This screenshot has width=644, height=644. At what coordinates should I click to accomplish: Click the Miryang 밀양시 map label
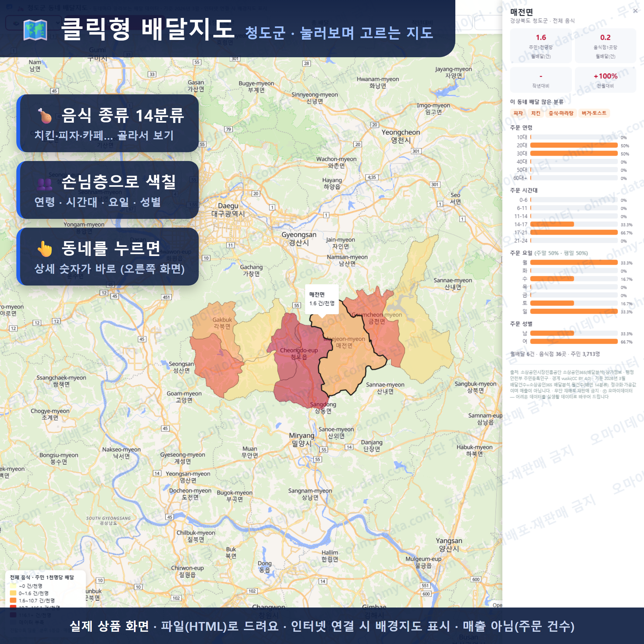pyautogui.click(x=302, y=439)
